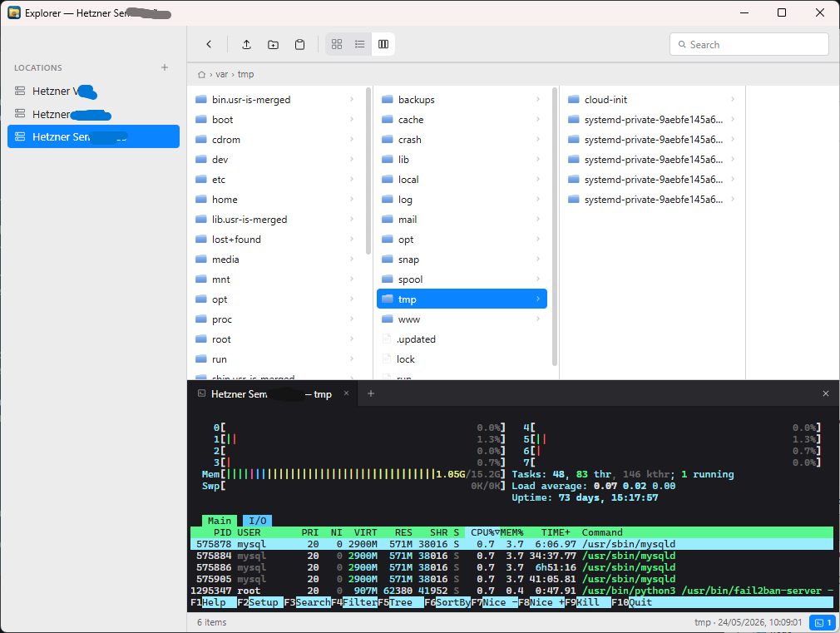Click the crash folder icon
Screen dimensions: 840x633
pos(388,140)
